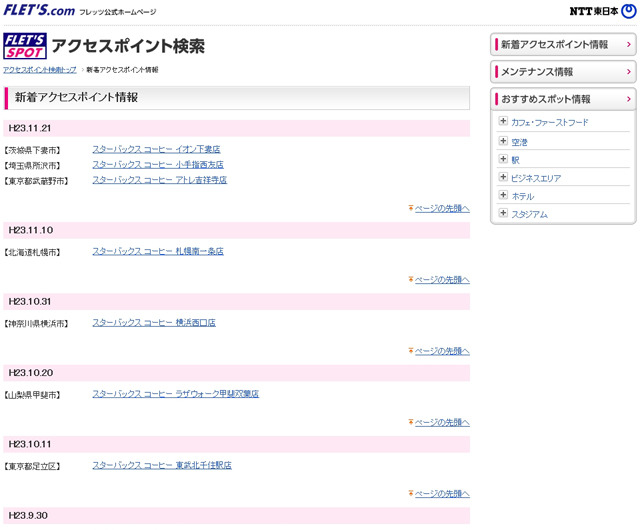
Task: Open メンテナンス情報 sidebar button
Action: coord(563,71)
